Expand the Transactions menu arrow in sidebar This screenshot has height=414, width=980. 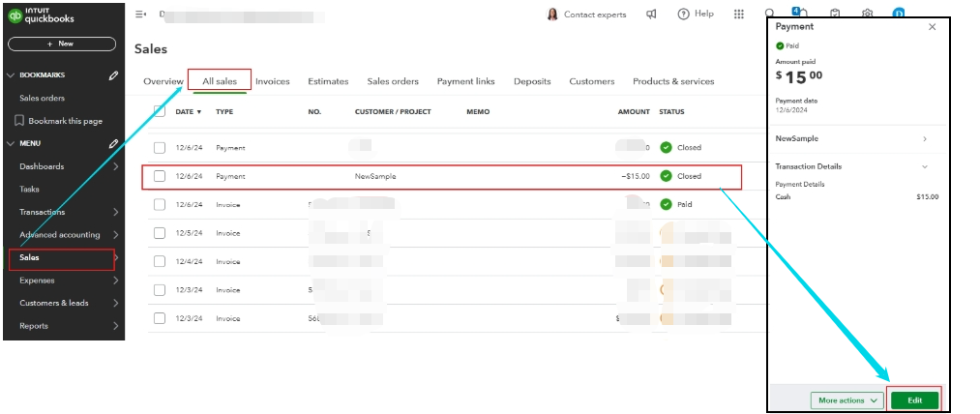pos(115,212)
